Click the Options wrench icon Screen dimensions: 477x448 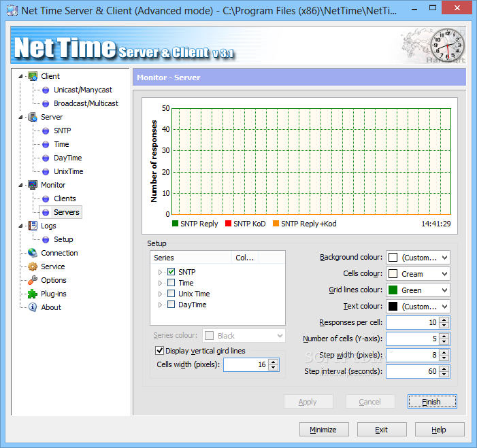[33, 280]
